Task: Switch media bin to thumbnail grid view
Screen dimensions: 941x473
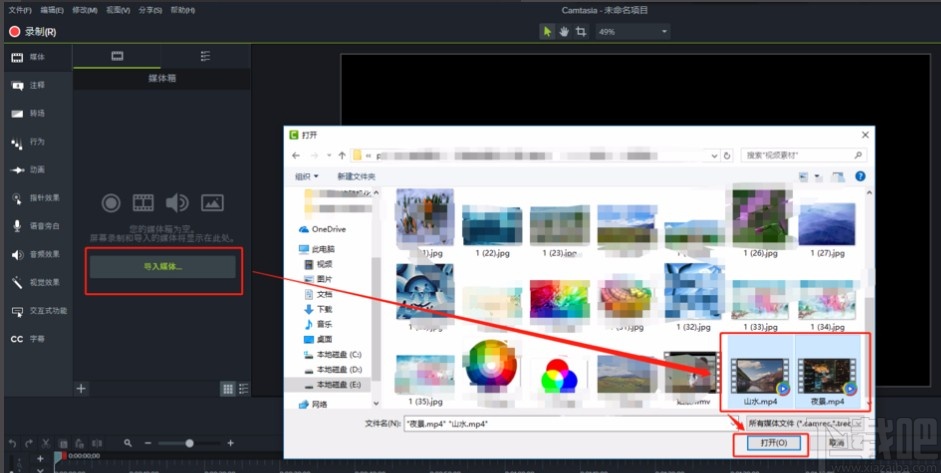Action: 228,389
